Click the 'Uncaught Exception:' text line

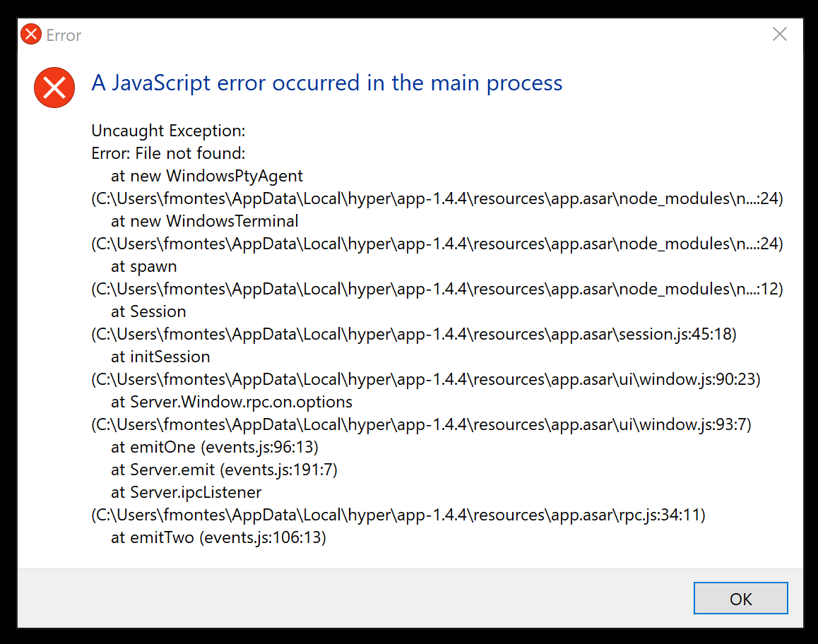167,131
